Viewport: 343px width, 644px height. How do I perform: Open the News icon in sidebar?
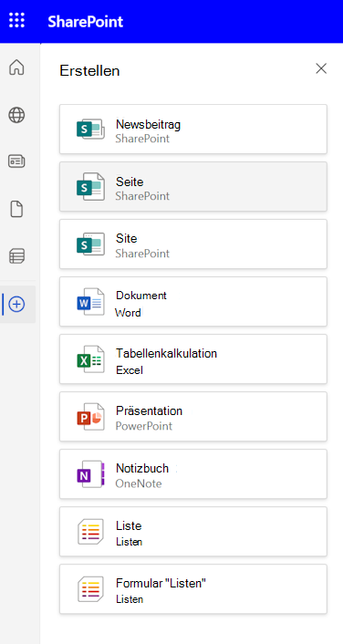pyautogui.click(x=16, y=161)
